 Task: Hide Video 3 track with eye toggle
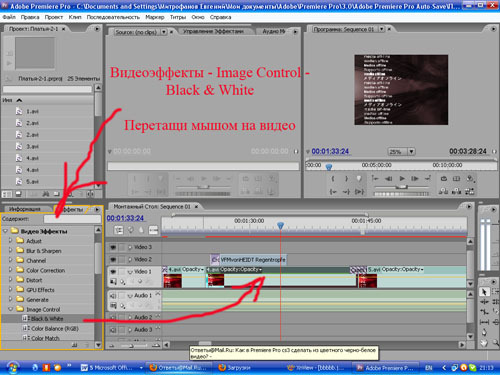113,247
